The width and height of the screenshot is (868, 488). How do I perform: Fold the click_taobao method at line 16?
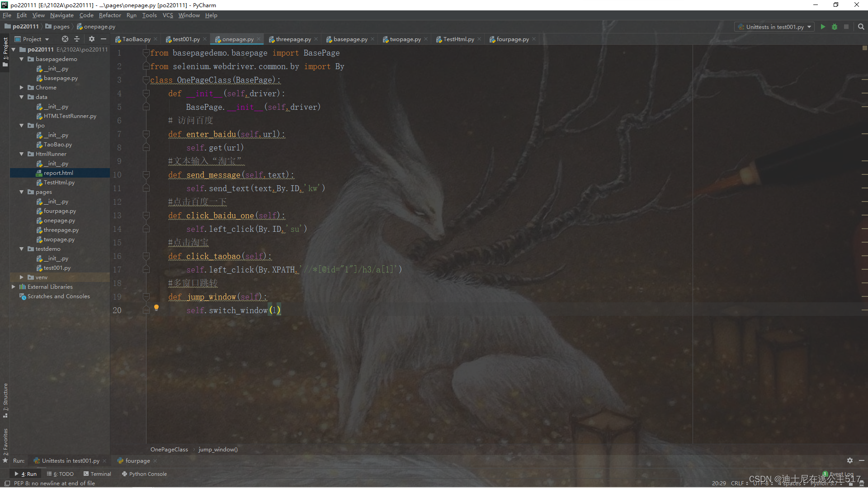(146, 256)
